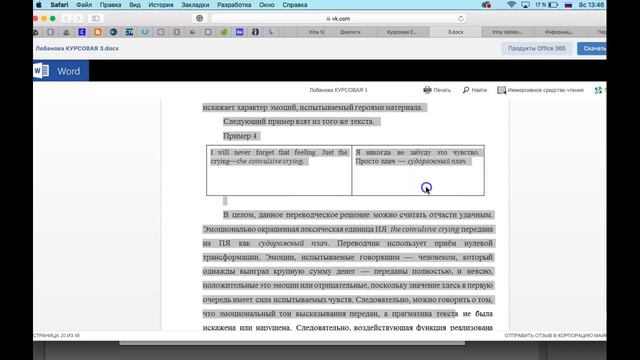Click the AirPlay display icon in menu bar
Viewport: 640px width, 360px height.
525,5
